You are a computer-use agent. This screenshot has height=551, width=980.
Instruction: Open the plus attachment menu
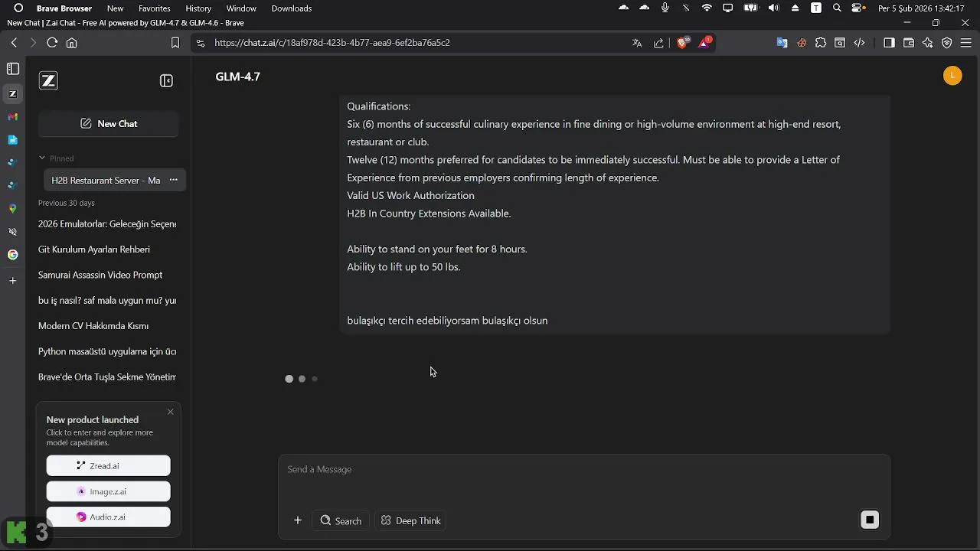(x=298, y=520)
